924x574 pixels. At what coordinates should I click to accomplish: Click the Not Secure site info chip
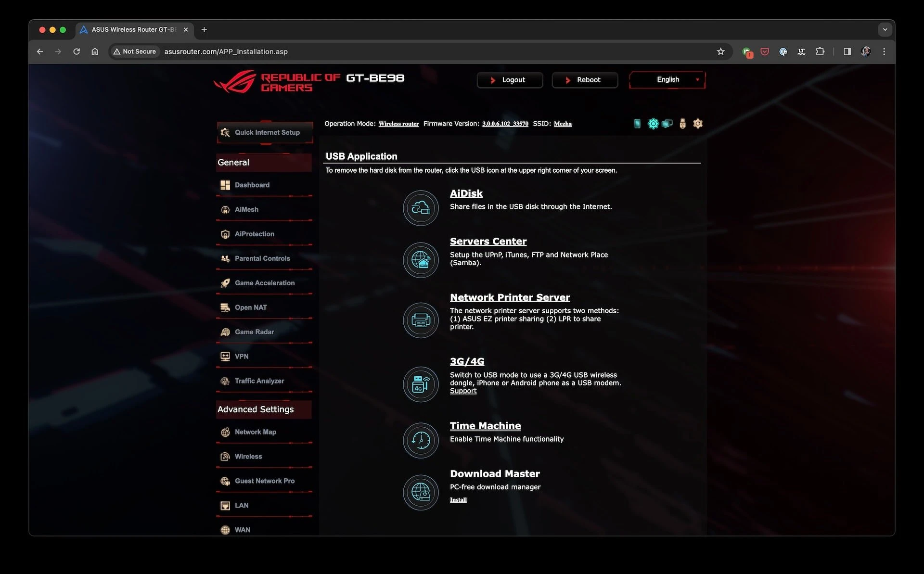[135, 51]
